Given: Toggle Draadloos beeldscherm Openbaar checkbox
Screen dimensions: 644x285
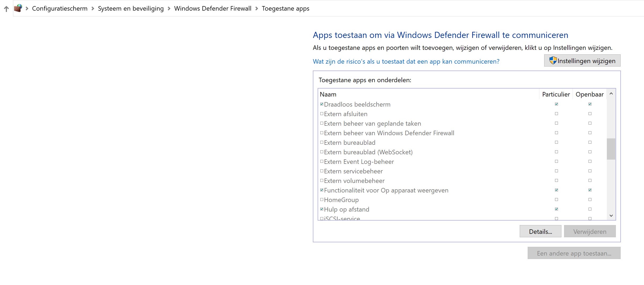Looking at the screenshot, I should (590, 104).
